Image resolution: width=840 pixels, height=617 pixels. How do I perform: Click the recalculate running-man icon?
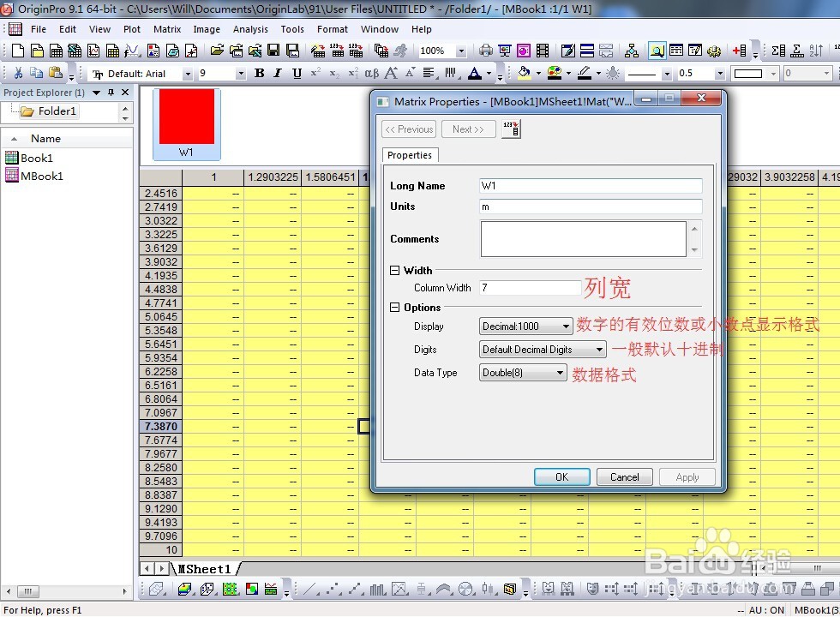click(x=400, y=51)
